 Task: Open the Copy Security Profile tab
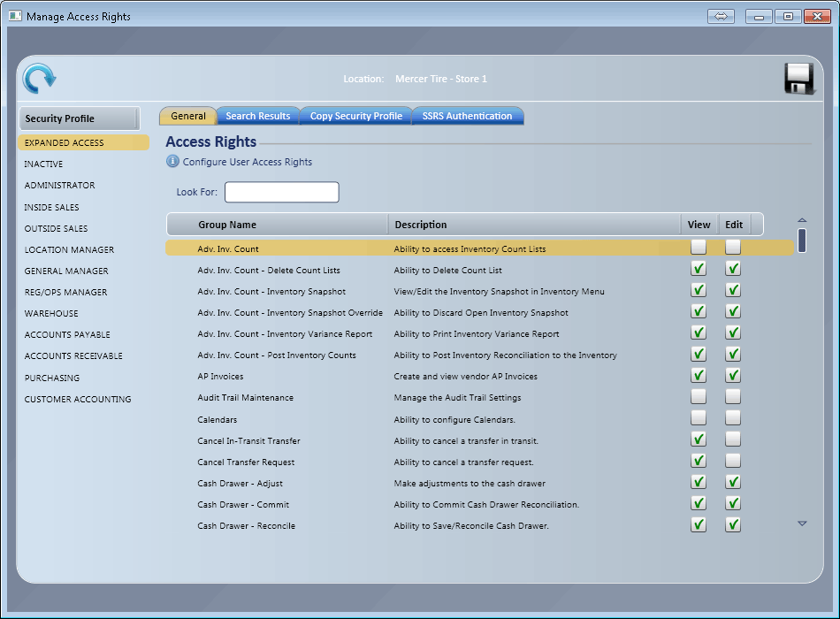coord(355,116)
